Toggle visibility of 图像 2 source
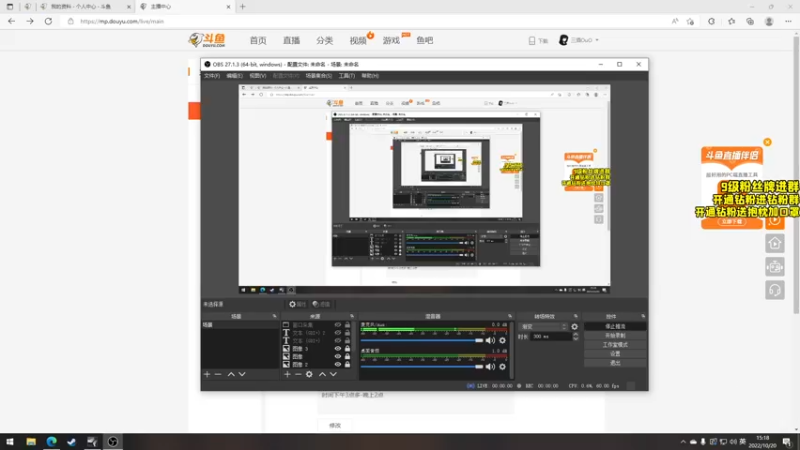 pos(338,364)
